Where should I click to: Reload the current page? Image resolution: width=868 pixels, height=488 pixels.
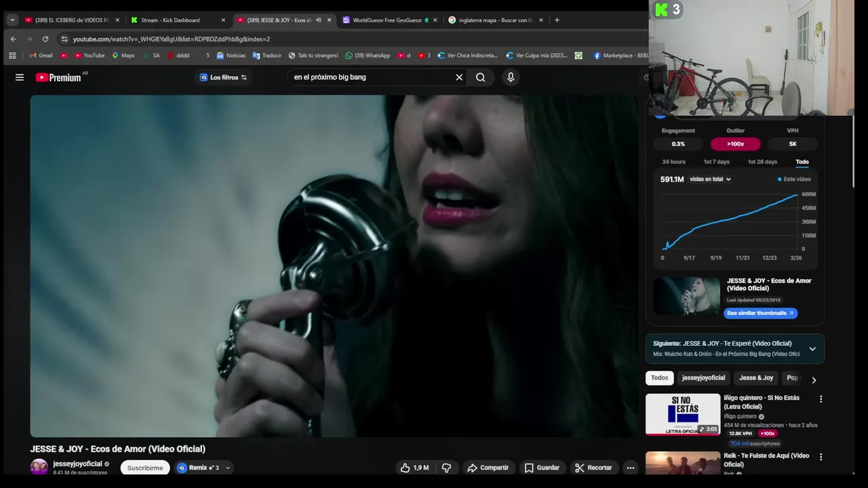pyautogui.click(x=45, y=39)
